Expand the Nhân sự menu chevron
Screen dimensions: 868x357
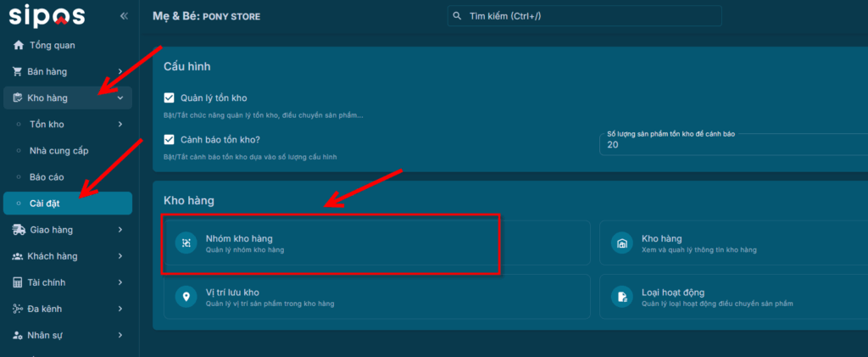[x=120, y=336]
